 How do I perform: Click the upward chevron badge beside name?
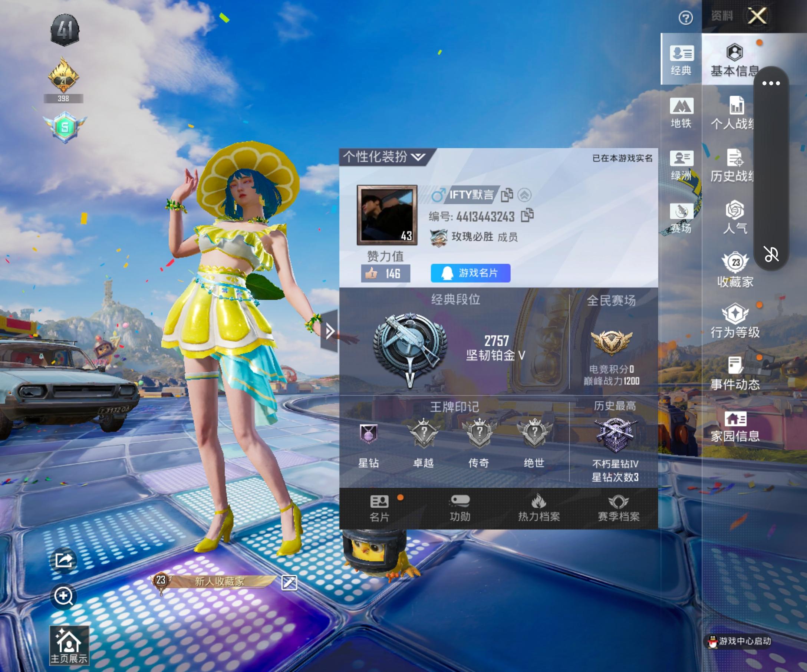tap(524, 195)
